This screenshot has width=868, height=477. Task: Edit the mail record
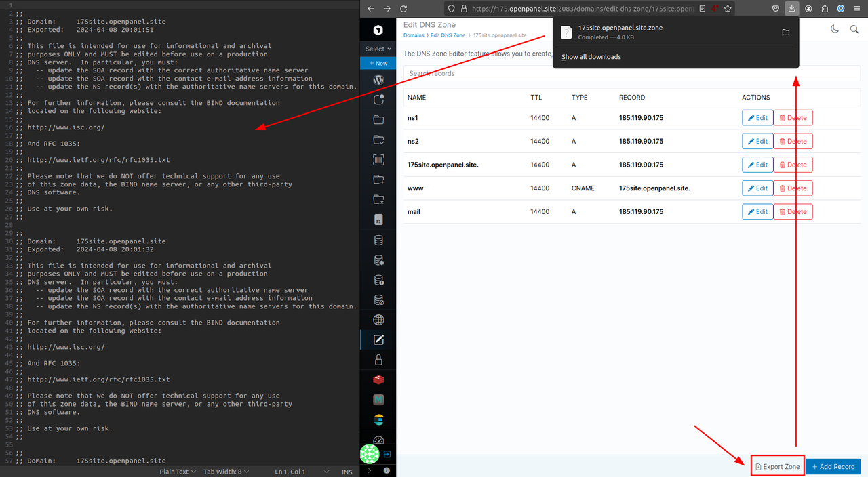point(757,211)
